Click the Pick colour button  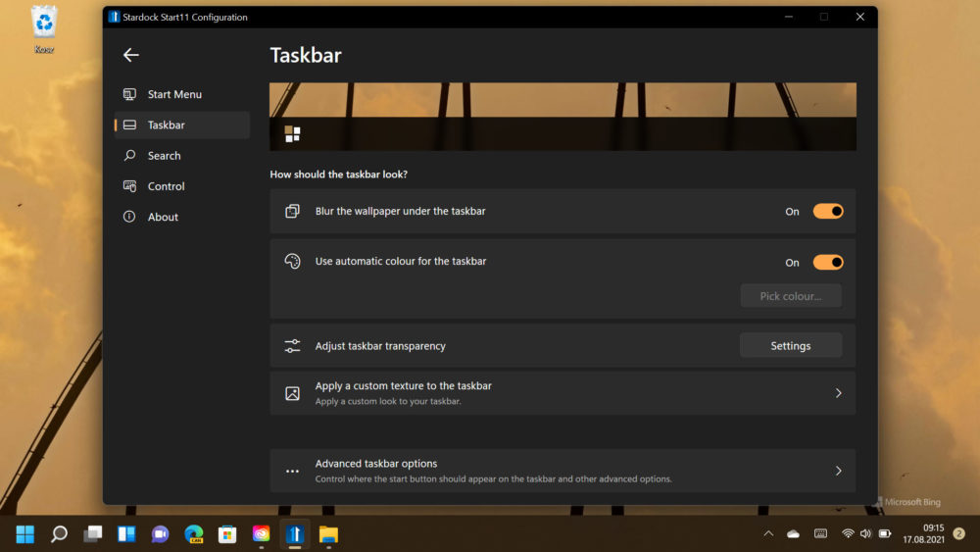(x=791, y=296)
